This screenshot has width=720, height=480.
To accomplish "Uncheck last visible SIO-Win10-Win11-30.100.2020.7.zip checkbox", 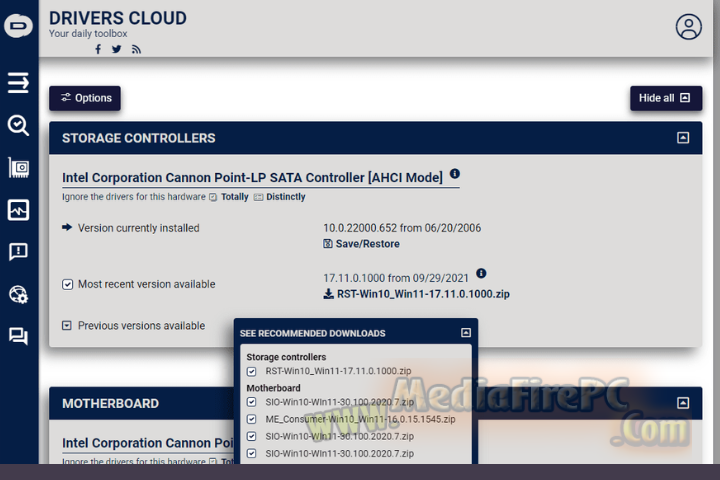I will pyautogui.click(x=251, y=453).
